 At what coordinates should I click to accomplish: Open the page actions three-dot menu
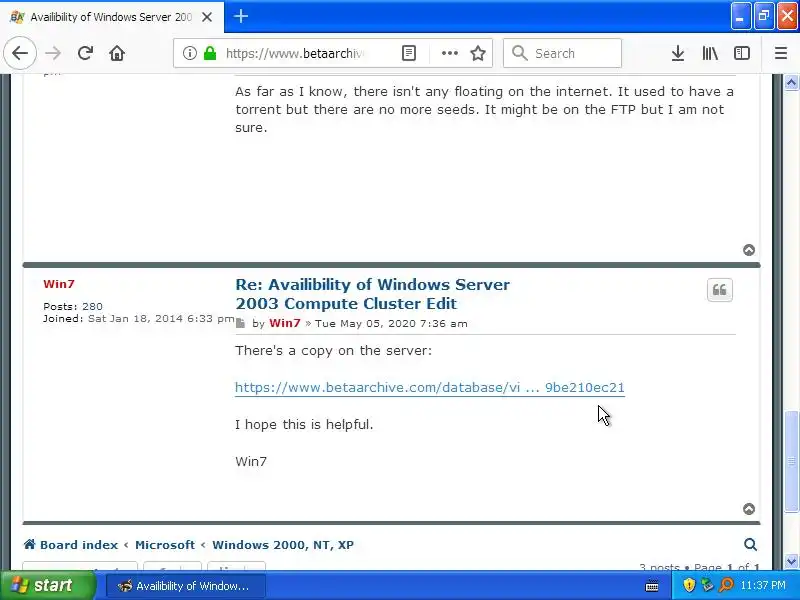[449, 53]
